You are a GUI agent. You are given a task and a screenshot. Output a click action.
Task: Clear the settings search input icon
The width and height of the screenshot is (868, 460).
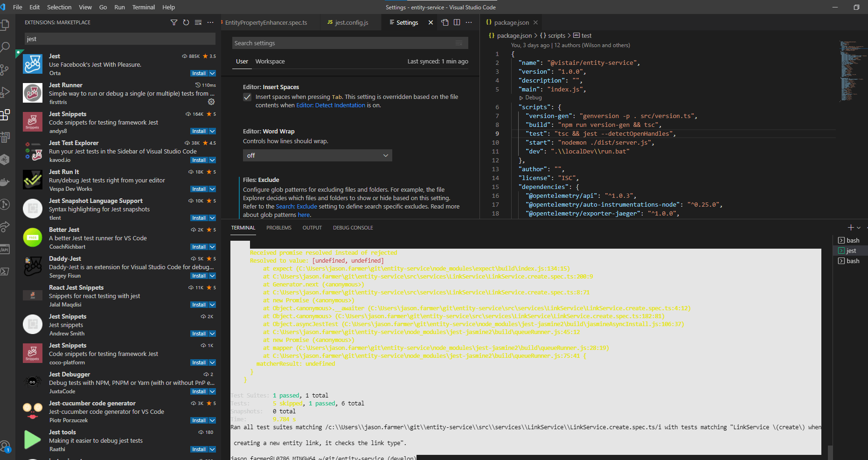459,43
